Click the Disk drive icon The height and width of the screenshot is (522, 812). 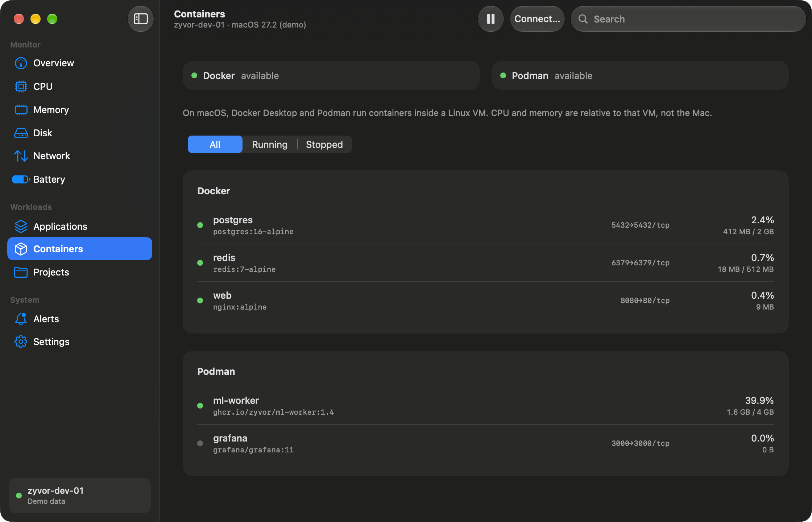pos(21,133)
